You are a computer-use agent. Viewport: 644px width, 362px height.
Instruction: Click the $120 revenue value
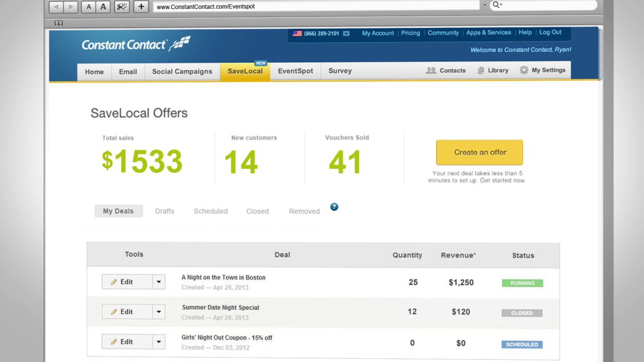pos(461,312)
